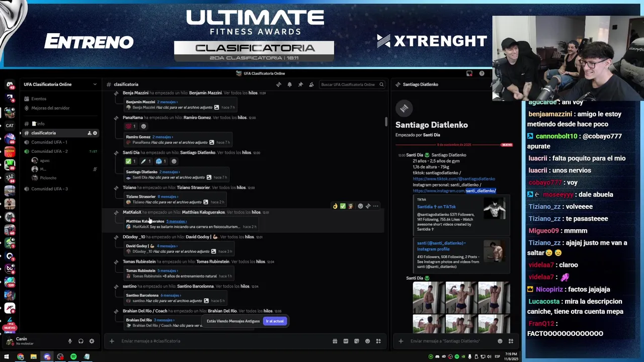
Task: Open Tiziano Strasorier 8 mensajes thread link
Action: click(168, 197)
